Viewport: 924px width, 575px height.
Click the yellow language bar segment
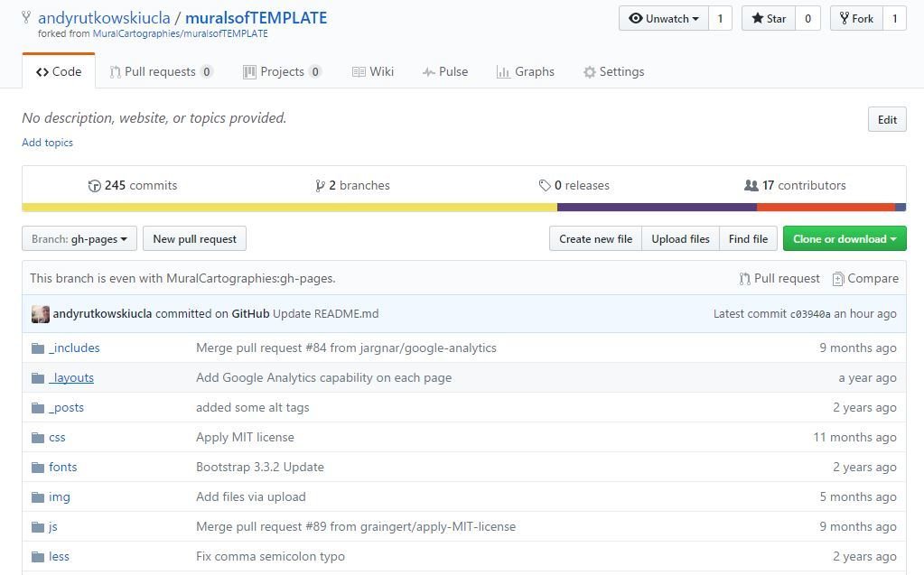point(289,208)
